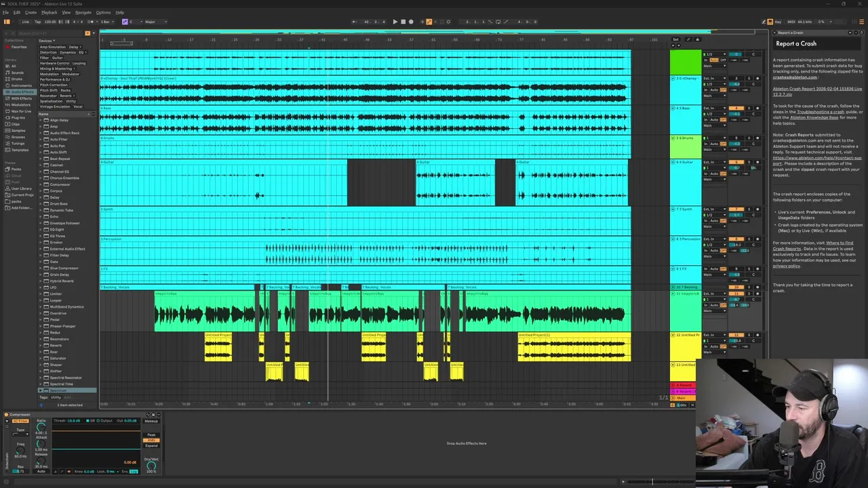Open the Playback menu
This screenshot has width=868, height=488.
point(49,12)
